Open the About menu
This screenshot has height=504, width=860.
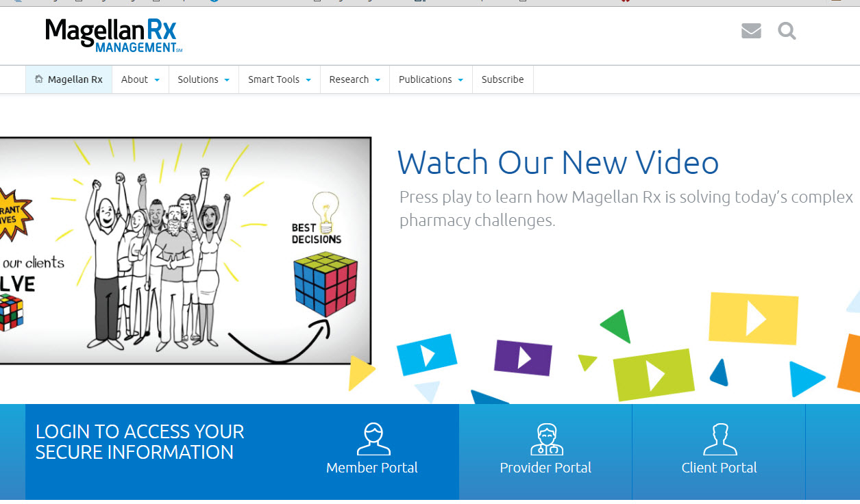(140, 79)
